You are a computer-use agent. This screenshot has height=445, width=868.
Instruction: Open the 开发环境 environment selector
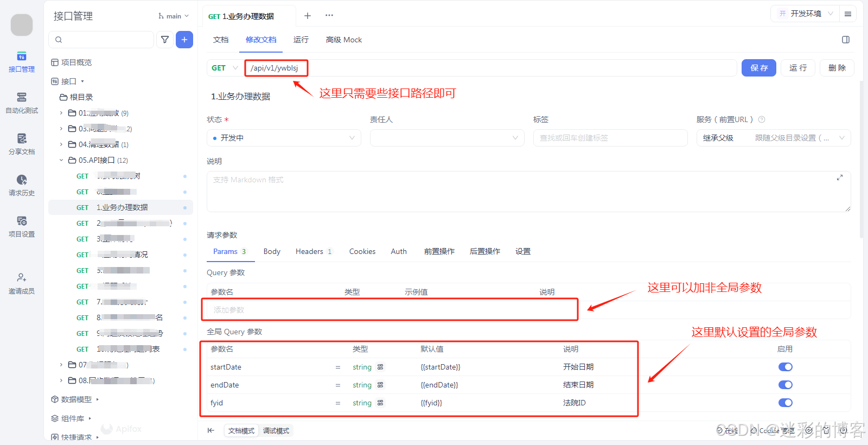coord(805,14)
